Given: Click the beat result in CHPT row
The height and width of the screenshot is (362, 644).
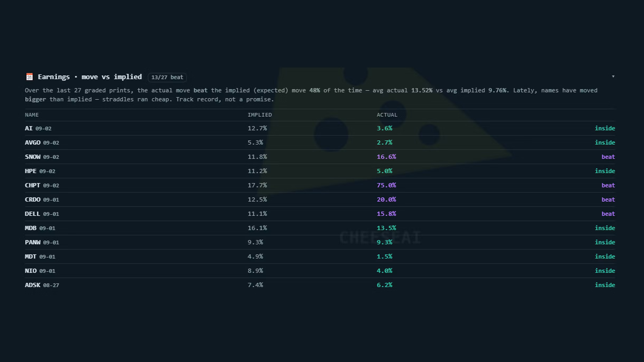Looking at the screenshot, I should [608, 185].
